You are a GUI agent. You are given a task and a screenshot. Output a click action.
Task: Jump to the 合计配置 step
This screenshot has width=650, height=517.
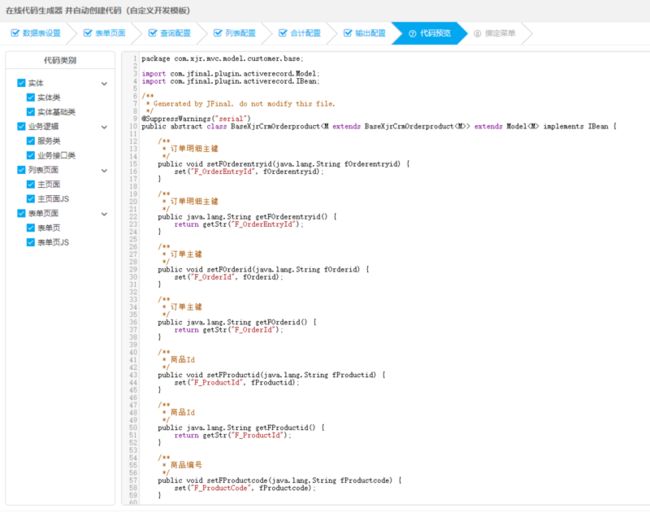(x=300, y=33)
